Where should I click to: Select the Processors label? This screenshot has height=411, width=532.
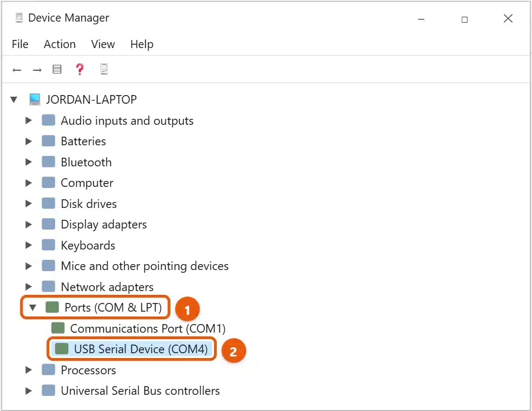89,370
